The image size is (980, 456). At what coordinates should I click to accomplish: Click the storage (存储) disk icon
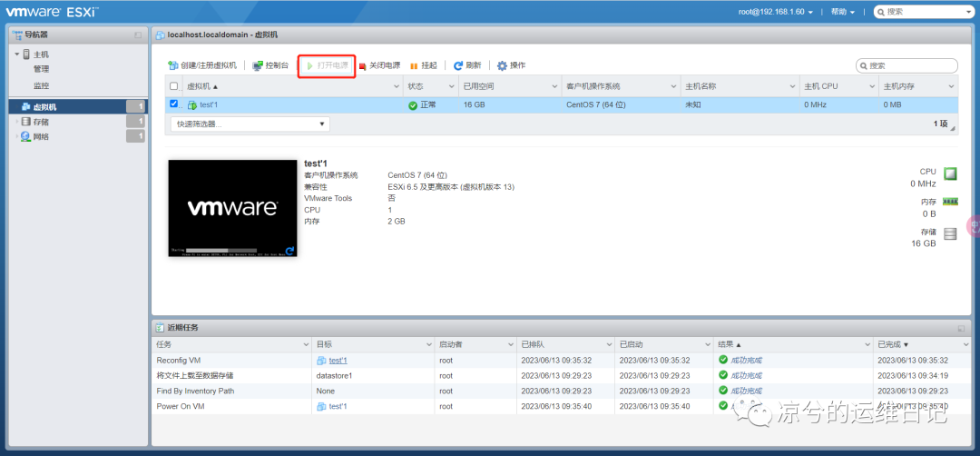click(x=950, y=234)
